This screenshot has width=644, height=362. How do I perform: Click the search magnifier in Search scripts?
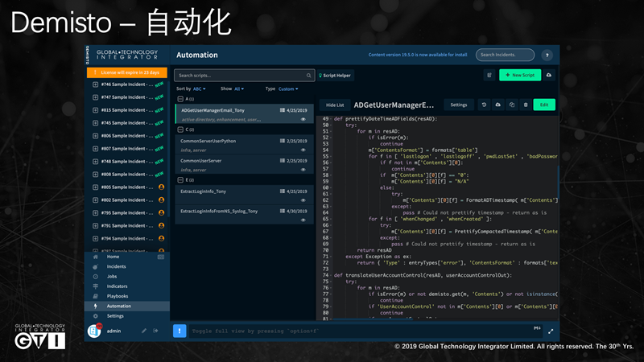tap(308, 76)
